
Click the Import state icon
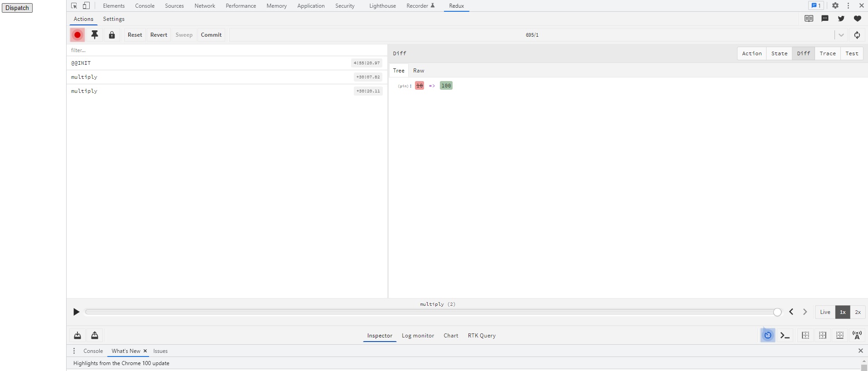click(x=77, y=335)
